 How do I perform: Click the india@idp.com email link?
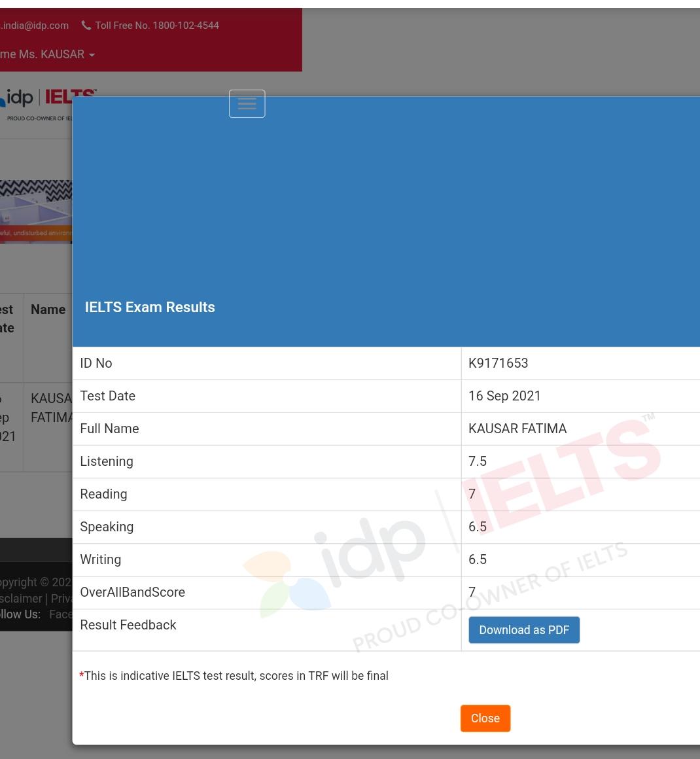pyautogui.click(x=34, y=26)
